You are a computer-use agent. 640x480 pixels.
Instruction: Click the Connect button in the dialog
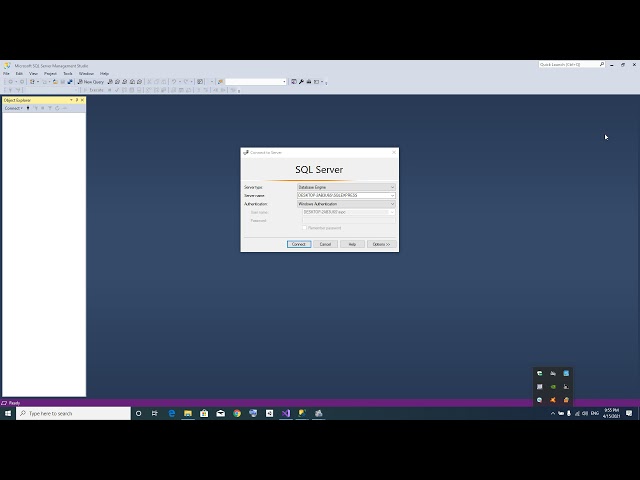tap(299, 244)
